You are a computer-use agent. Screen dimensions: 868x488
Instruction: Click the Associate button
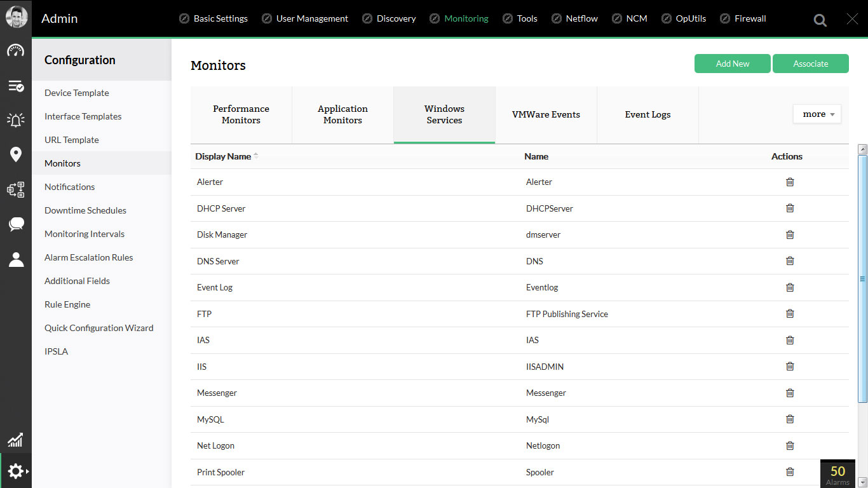pyautogui.click(x=810, y=64)
